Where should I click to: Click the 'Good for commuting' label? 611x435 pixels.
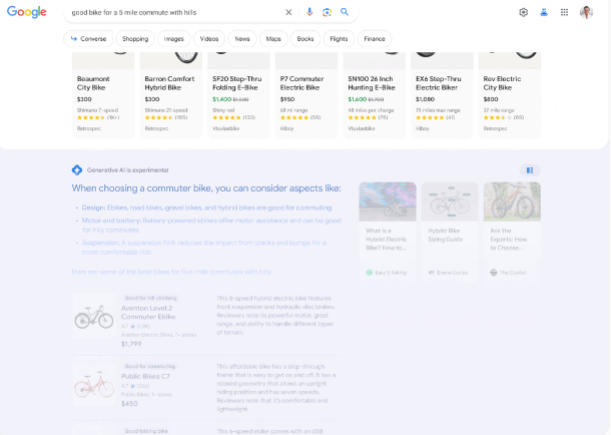coord(150,366)
